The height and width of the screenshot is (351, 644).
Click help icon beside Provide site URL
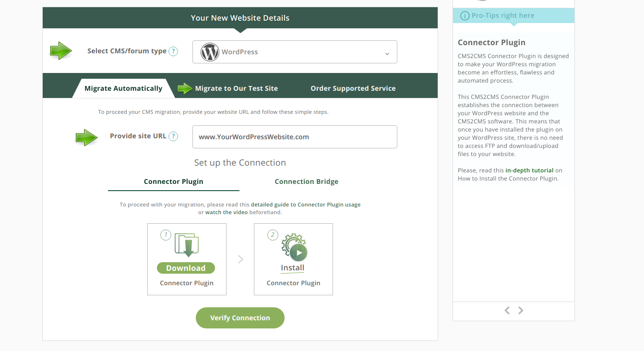pos(173,136)
